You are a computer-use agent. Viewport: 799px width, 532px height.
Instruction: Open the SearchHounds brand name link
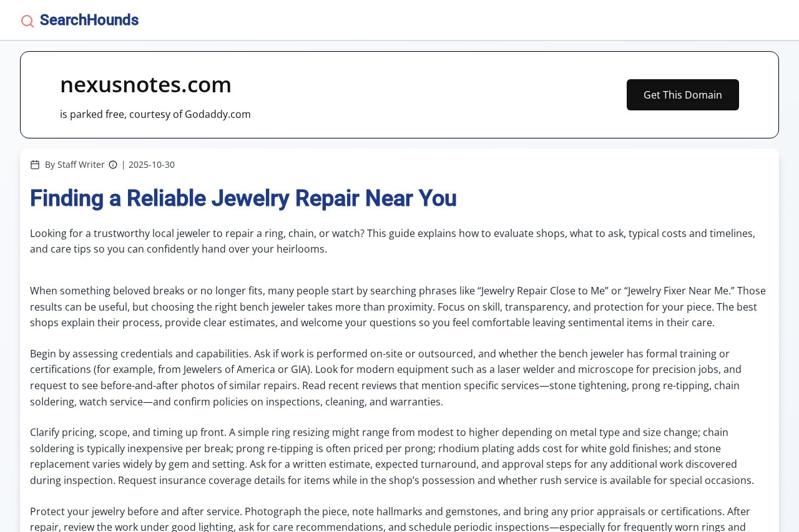point(89,20)
